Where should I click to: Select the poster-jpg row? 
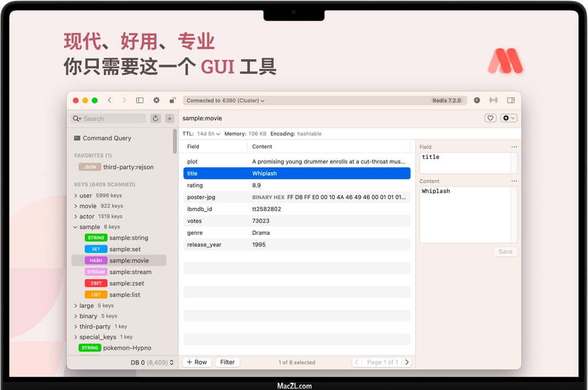[297, 197]
